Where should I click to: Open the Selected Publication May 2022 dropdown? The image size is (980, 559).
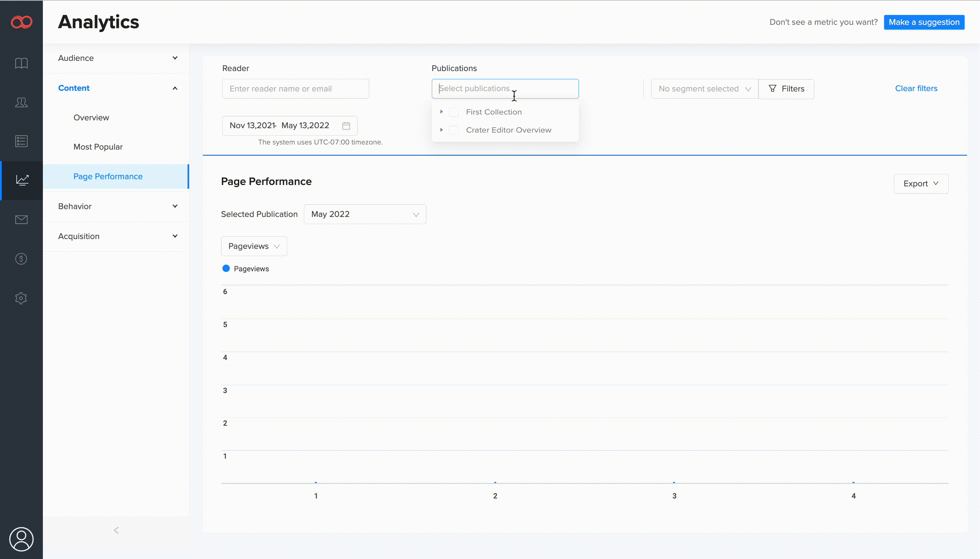pos(364,214)
